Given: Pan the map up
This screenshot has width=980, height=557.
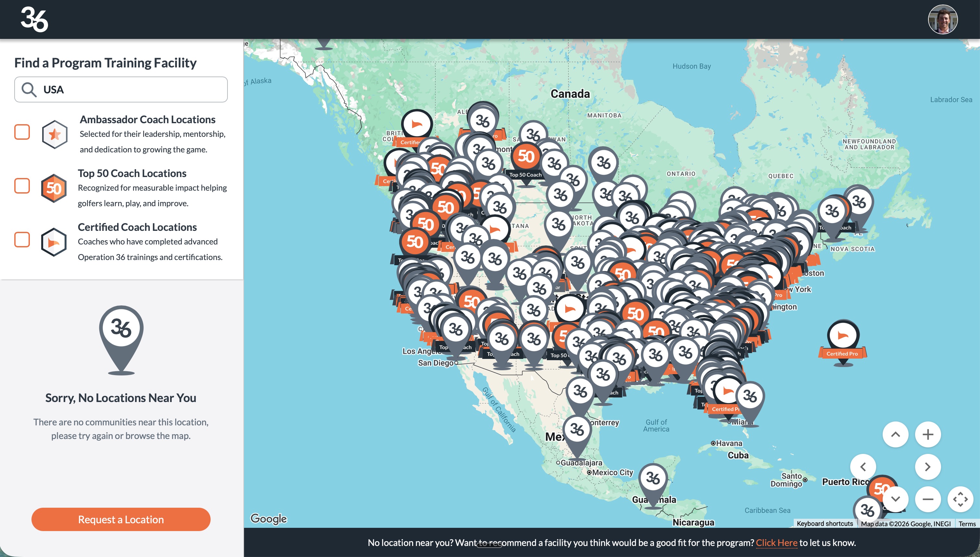Looking at the screenshot, I should point(895,434).
